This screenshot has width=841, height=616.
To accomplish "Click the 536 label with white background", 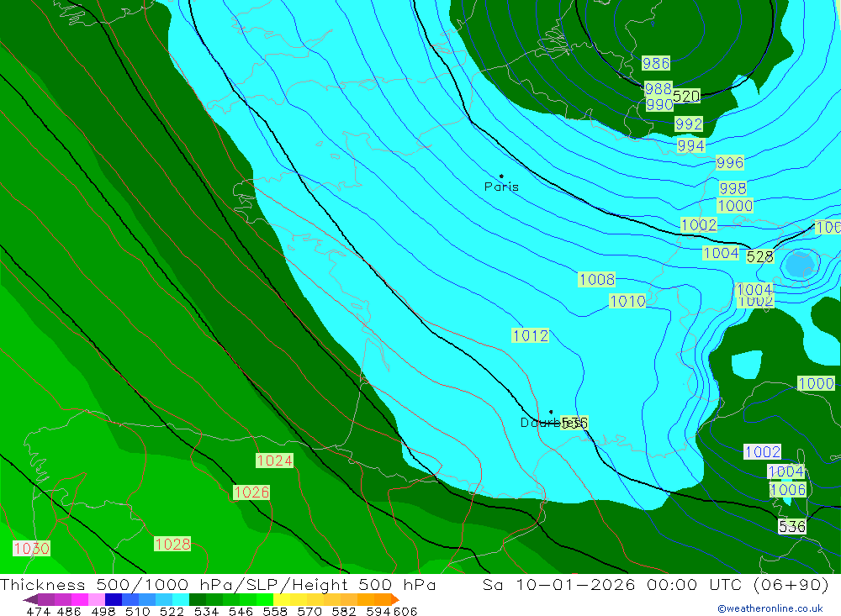I will pyautogui.click(x=792, y=526).
